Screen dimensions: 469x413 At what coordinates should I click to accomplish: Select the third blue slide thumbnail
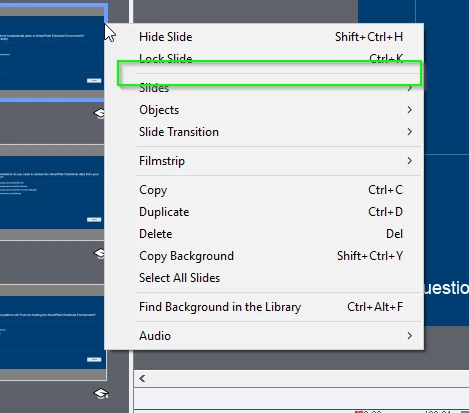pyautogui.click(x=52, y=332)
